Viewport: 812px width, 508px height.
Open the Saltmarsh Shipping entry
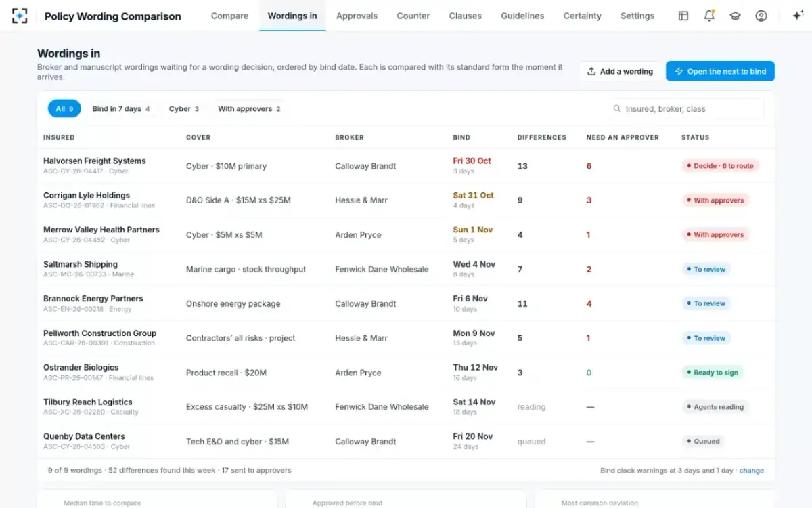(x=406, y=269)
